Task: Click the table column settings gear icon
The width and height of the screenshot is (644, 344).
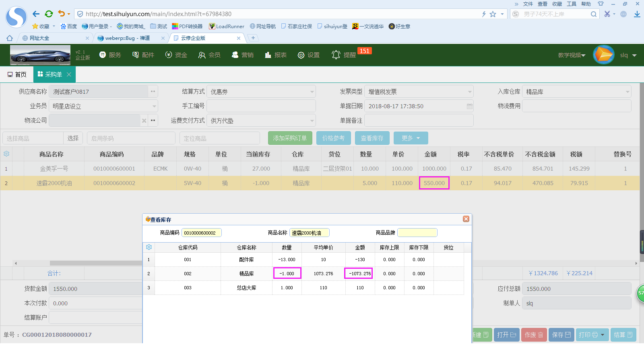Action: point(6,154)
